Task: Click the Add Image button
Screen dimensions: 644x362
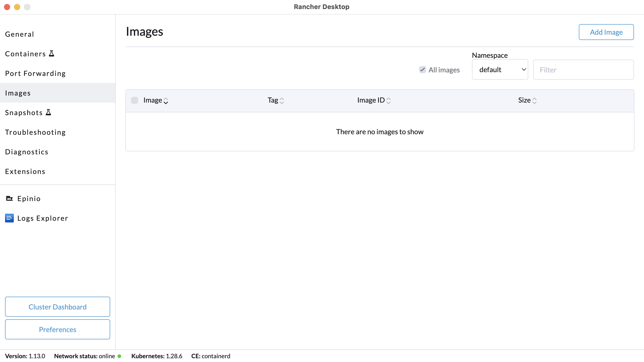Action: 606,32
